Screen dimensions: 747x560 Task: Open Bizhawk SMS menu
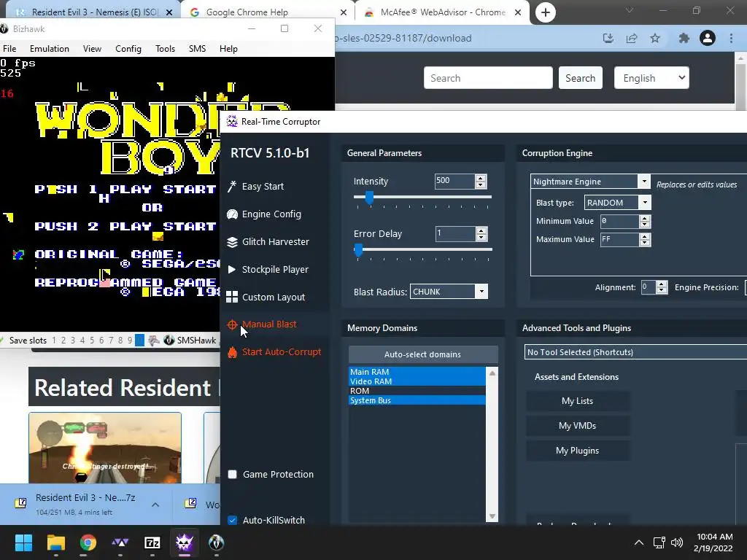(197, 49)
